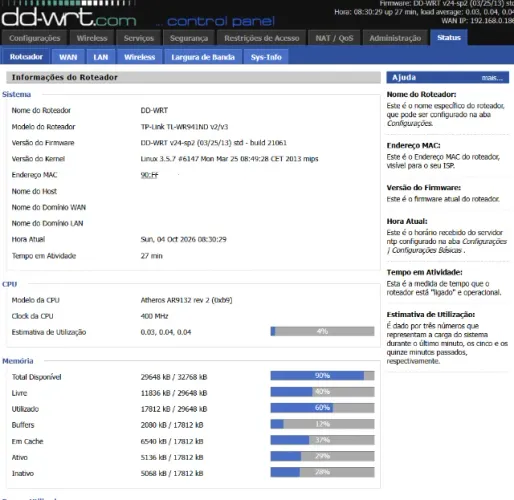The image size is (514, 500).
Task: Click the kernel version 'Linux 3.5.7' value
Action: click(229, 159)
